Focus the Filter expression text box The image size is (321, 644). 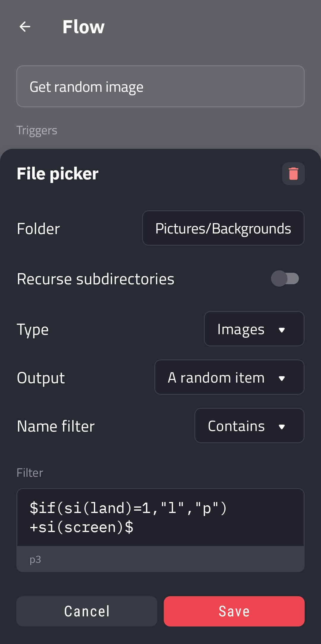tap(160, 517)
